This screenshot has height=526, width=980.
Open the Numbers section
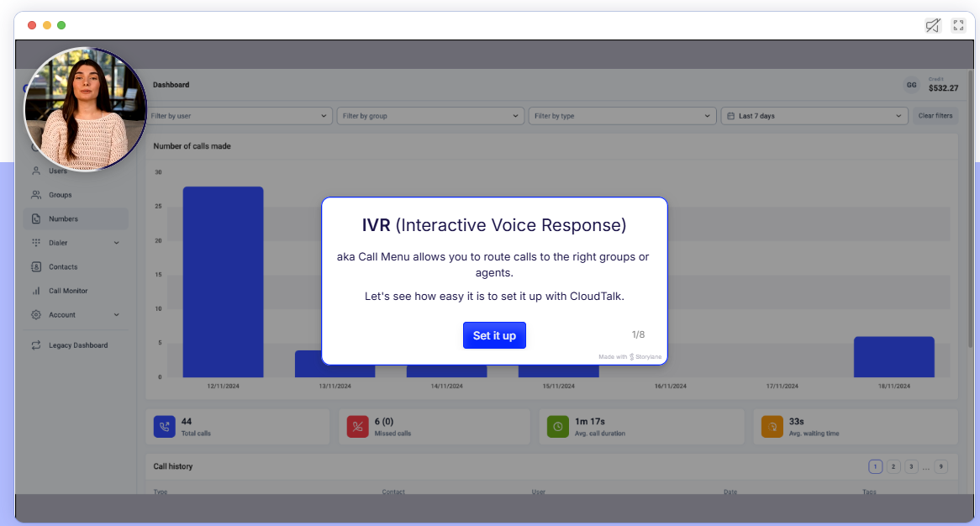point(76,218)
